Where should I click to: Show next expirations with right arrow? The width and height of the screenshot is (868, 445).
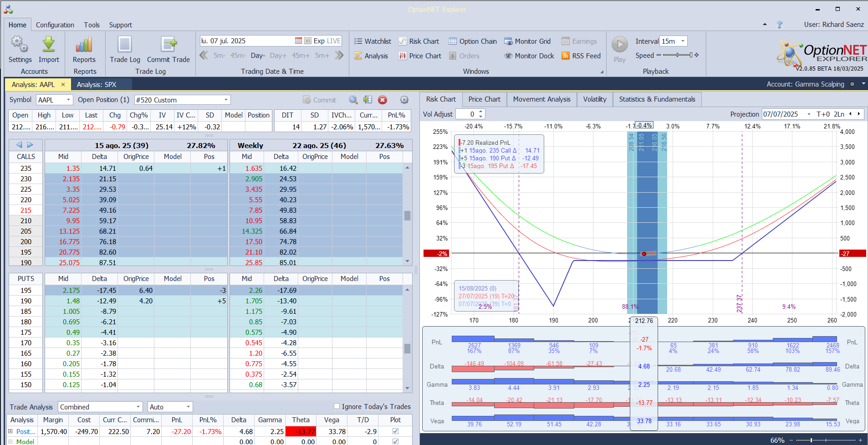click(x=30, y=145)
